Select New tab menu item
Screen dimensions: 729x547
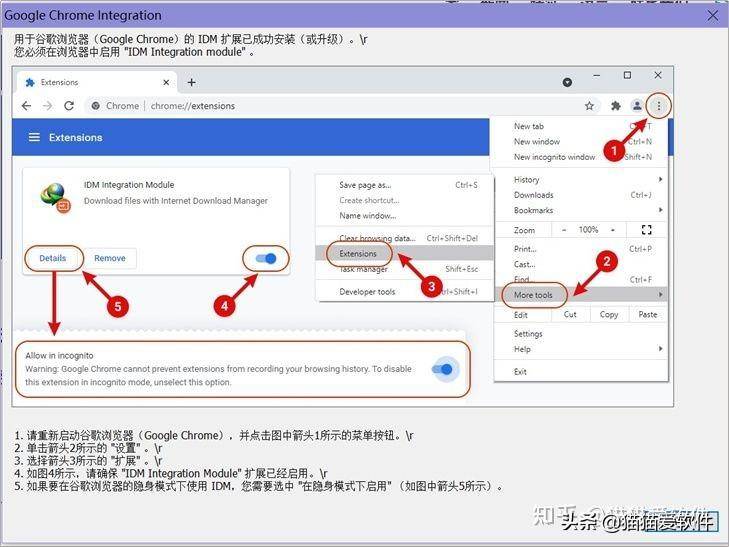581,126
